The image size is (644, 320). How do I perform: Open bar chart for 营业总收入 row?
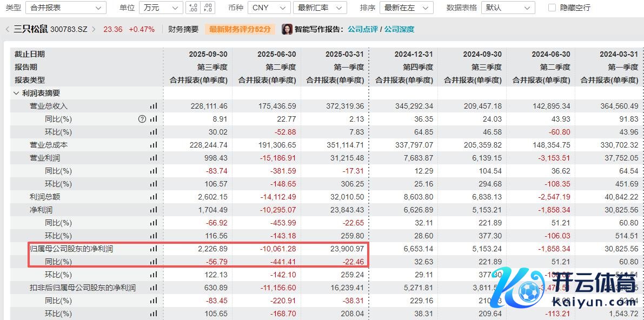click(x=154, y=106)
